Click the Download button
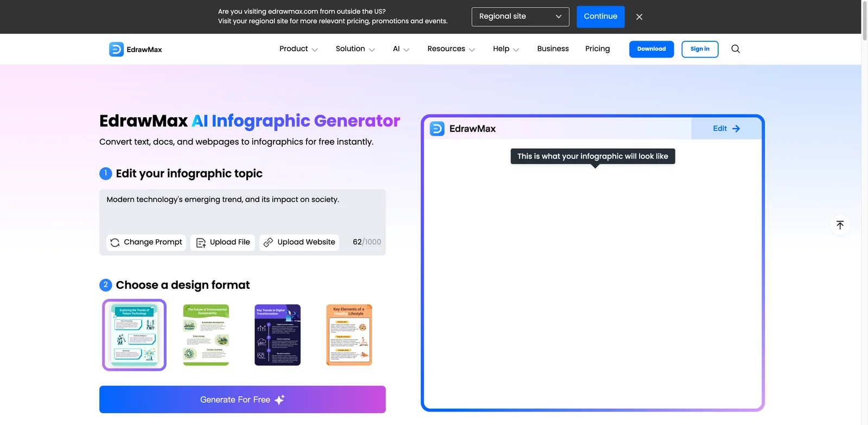The height and width of the screenshot is (425, 868). (652, 49)
